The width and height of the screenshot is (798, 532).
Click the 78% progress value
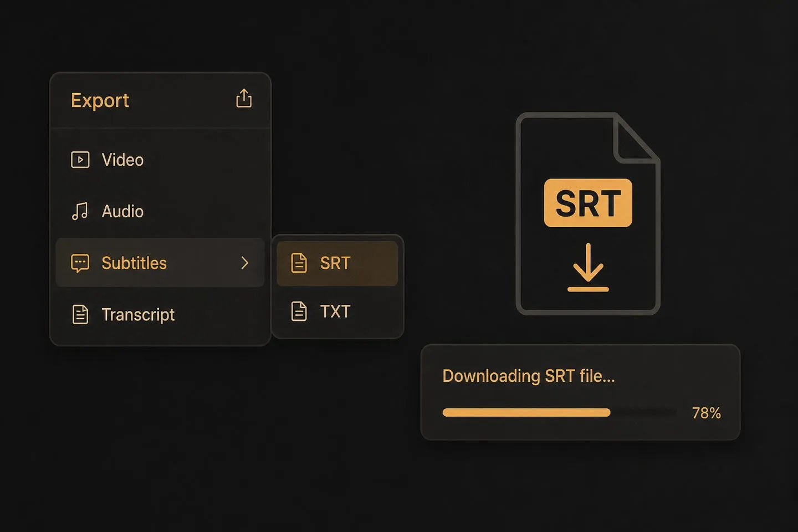pyautogui.click(x=706, y=413)
